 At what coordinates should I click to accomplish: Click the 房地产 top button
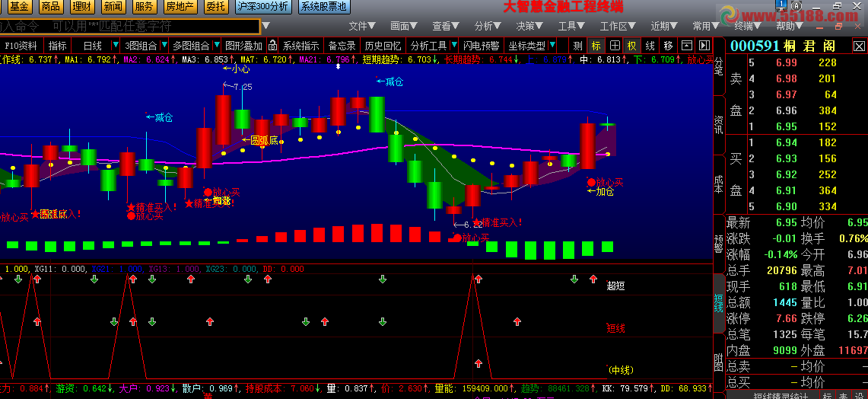[x=180, y=7]
